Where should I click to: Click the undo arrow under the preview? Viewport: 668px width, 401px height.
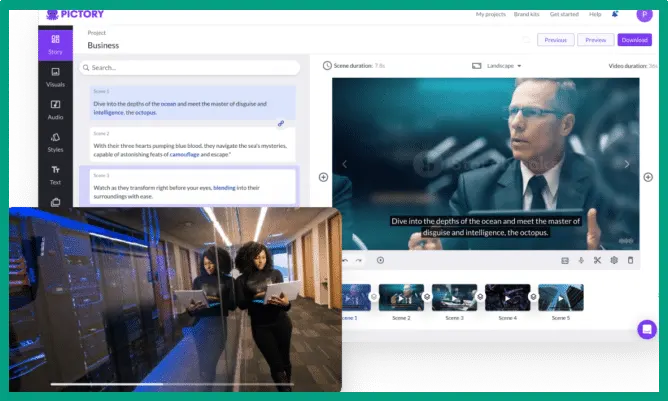click(346, 260)
